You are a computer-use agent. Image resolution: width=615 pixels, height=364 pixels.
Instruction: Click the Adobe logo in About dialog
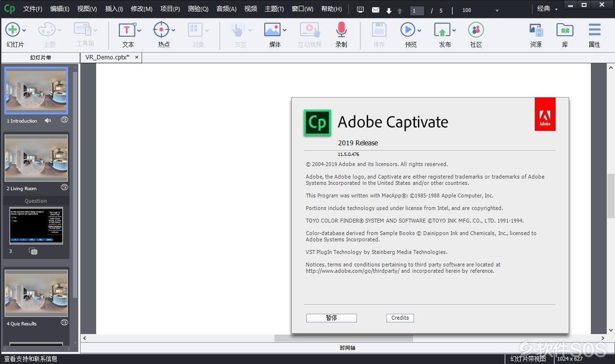point(545,114)
